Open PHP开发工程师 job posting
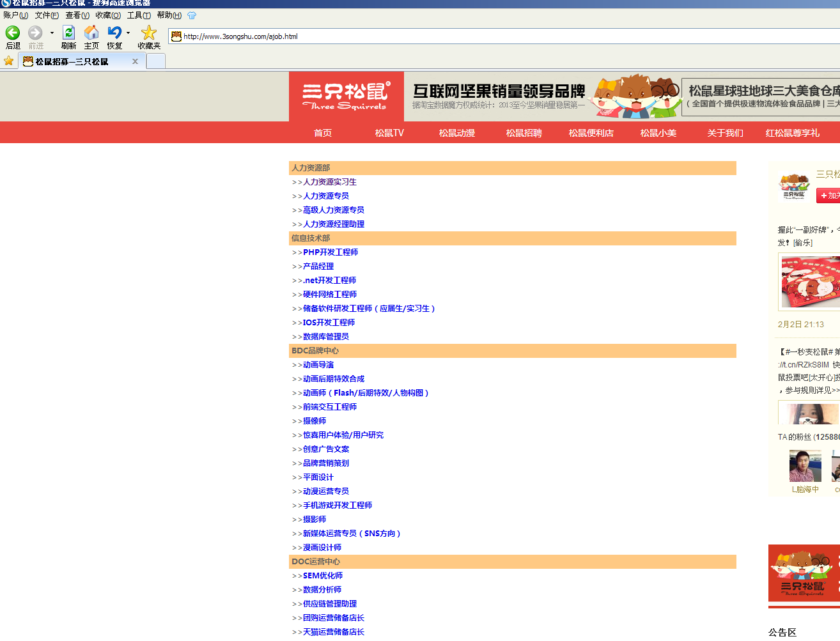This screenshot has width=840, height=641. tap(331, 252)
